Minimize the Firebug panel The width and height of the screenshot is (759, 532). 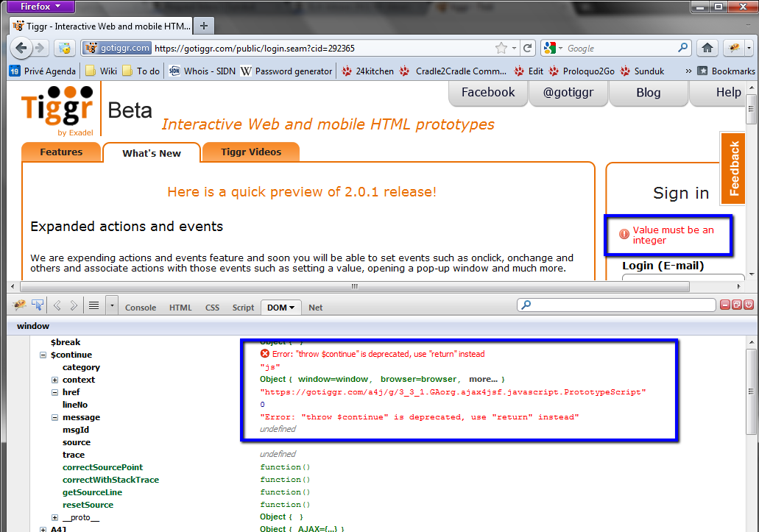(725, 305)
